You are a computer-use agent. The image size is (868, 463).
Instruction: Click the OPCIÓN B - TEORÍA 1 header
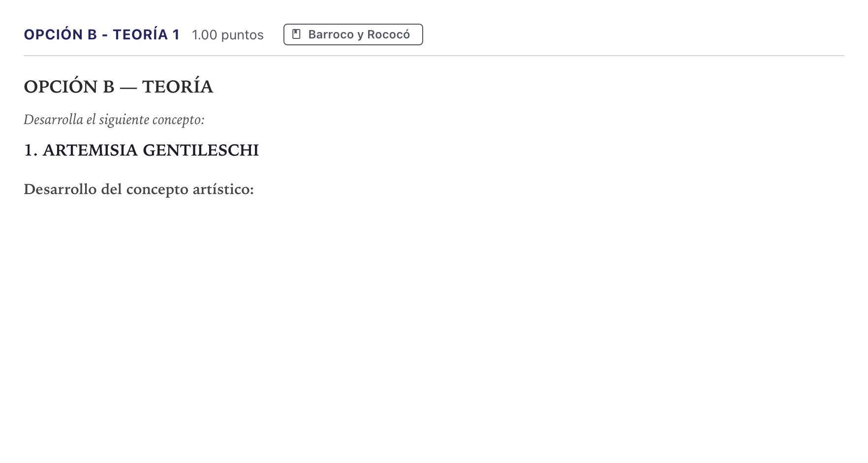tap(102, 35)
